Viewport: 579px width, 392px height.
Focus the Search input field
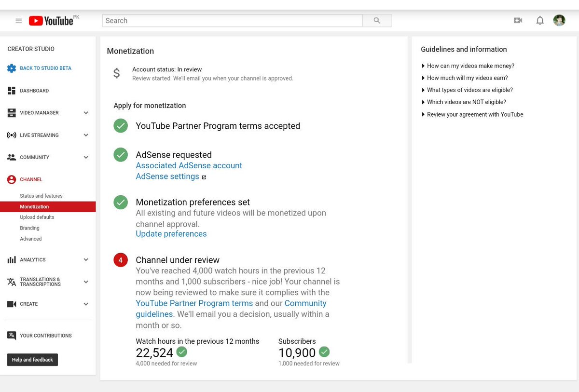tap(232, 21)
